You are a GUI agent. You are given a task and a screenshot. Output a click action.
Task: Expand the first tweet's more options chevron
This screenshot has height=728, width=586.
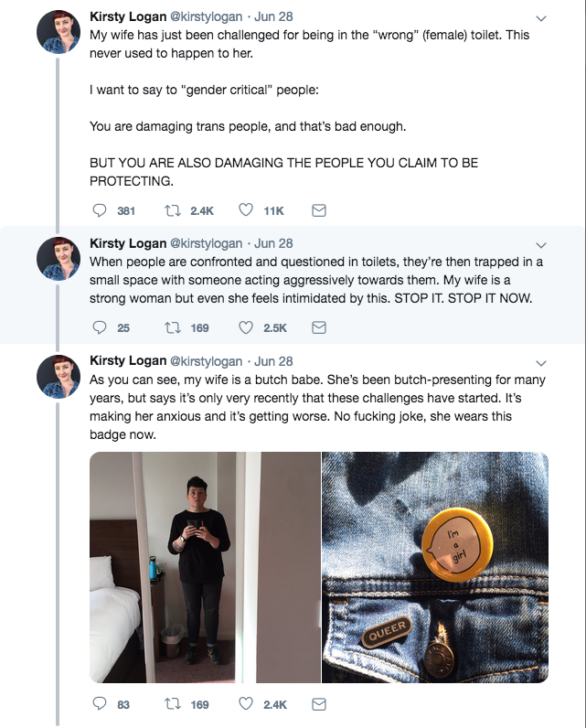[540, 17]
